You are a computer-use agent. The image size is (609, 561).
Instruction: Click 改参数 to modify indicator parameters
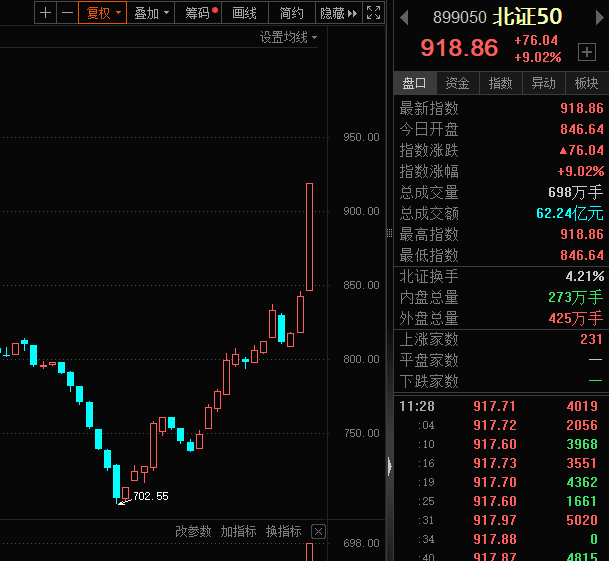(x=194, y=531)
